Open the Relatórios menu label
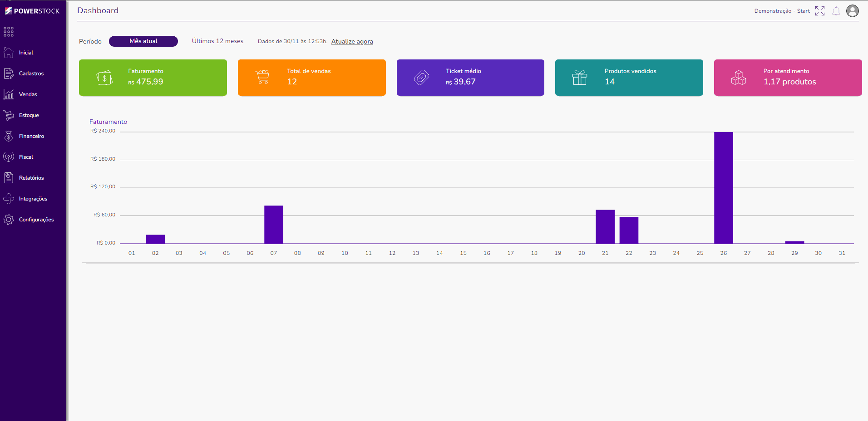868x421 pixels. pos(31,178)
